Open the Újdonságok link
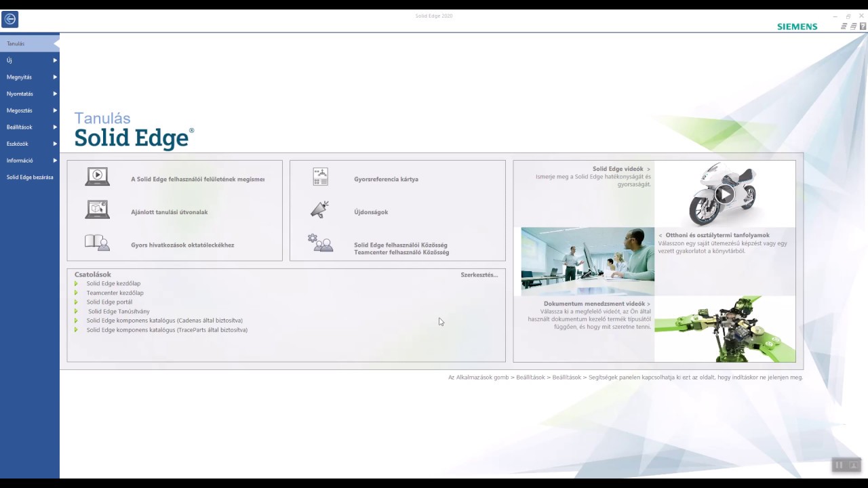The height and width of the screenshot is (488, 868). pos(371,212)
